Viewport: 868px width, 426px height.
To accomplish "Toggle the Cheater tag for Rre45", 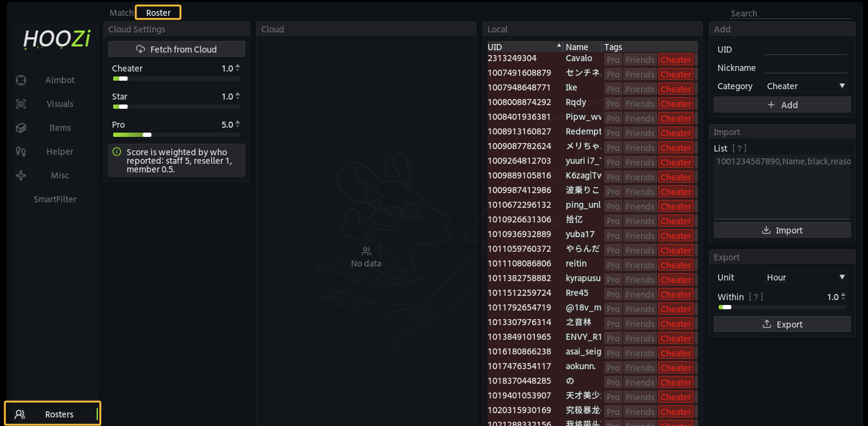I will pos(676,294).
